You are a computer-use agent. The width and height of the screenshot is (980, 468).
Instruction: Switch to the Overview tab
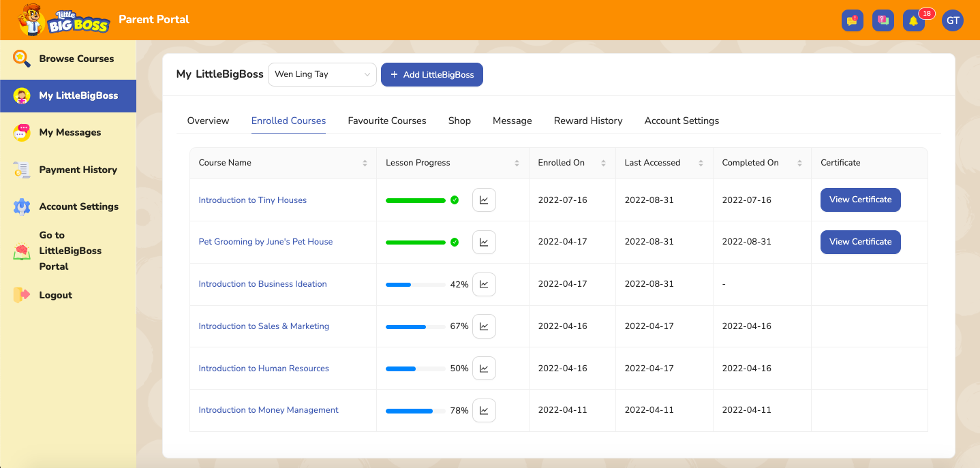click(208, 121)
